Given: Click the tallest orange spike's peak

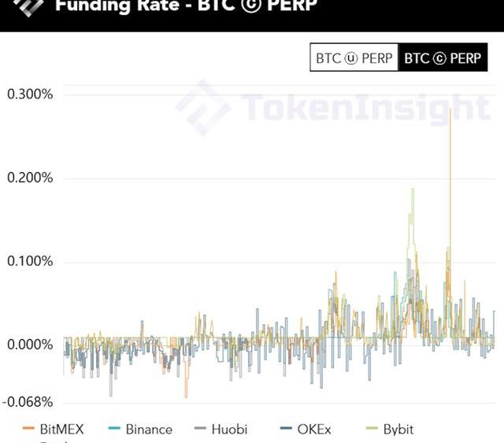Looking at the screenshot, I should [x=450, y=110].
